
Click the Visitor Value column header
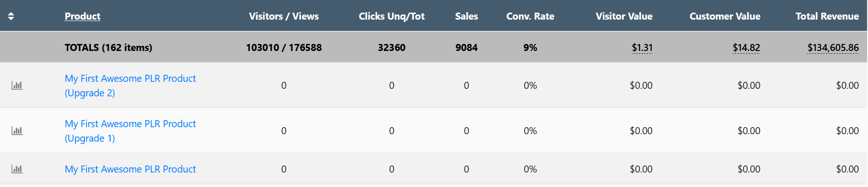(624, 16)
